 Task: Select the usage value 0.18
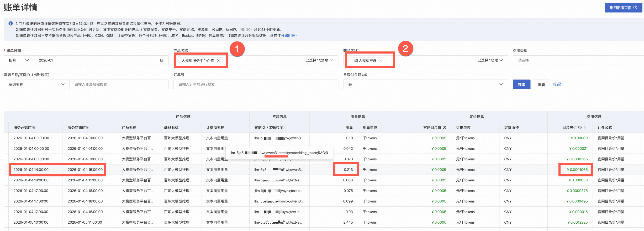point(350,138)
